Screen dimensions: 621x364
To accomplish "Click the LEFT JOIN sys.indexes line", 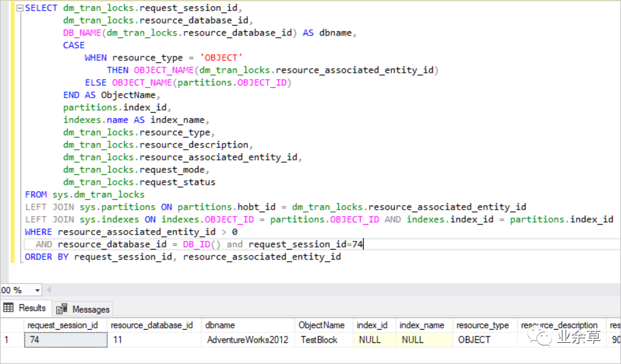I will point(319,220).
